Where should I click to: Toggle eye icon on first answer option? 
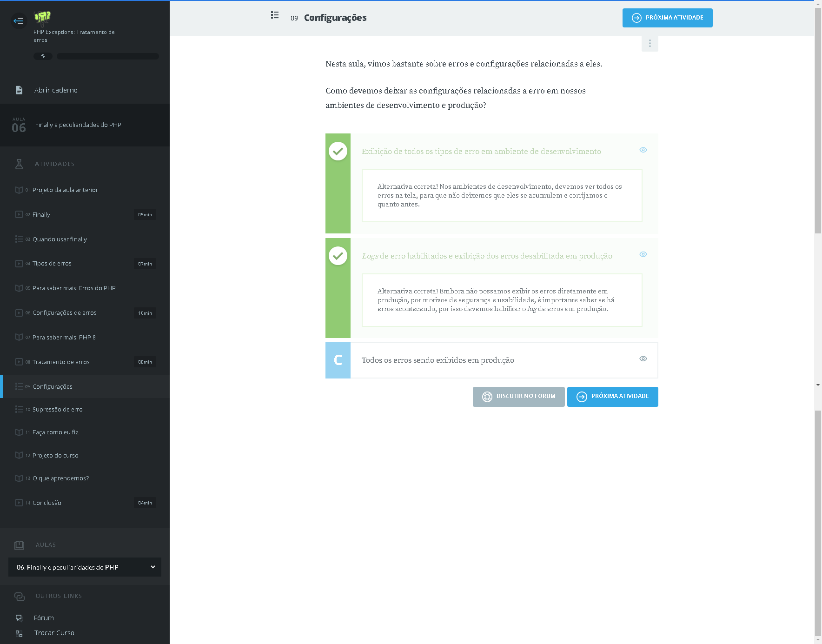[643, 150]
